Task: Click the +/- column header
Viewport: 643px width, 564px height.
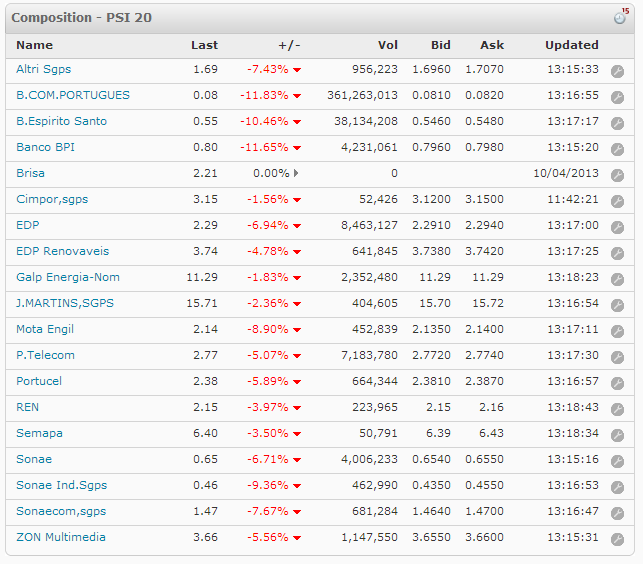Action: click(x=290, y=45)
